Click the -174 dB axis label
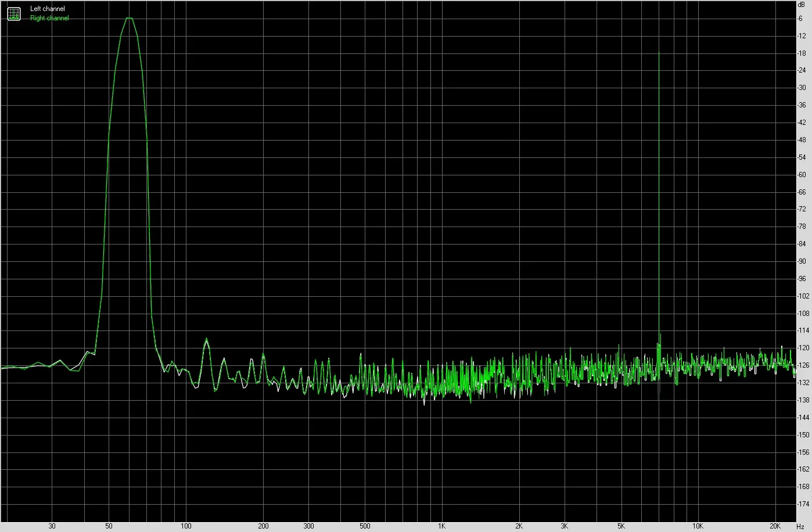812x532 pixels. 803,505
